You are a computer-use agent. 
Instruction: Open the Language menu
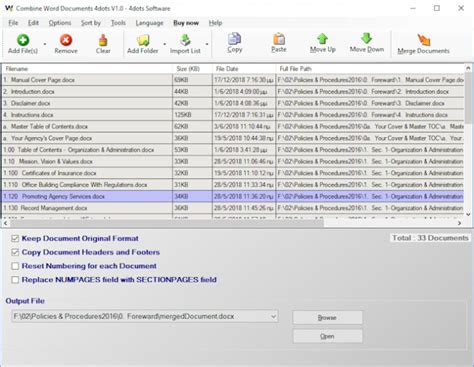[x=149, y=23]
